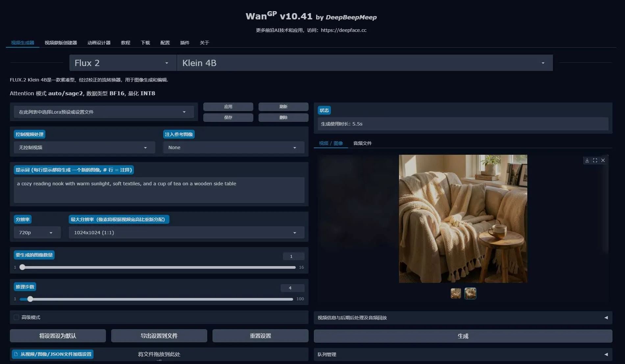Open the plugins tab

pyautogui.click(x=185, y=43)
